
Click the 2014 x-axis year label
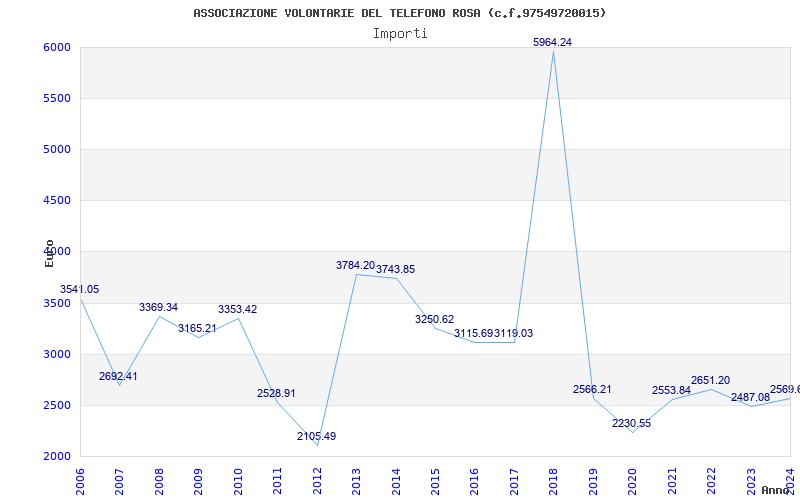pyautogui.click(x=396, y=481)
